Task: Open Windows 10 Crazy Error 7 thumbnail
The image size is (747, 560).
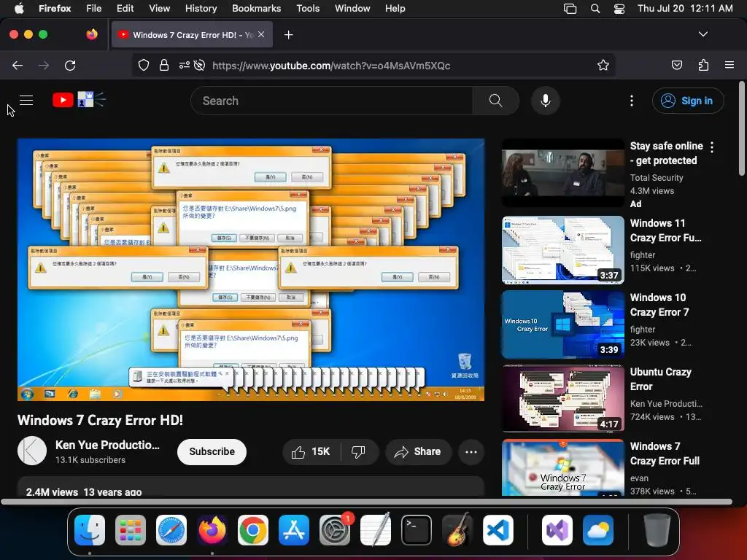Action: [562, 324]
